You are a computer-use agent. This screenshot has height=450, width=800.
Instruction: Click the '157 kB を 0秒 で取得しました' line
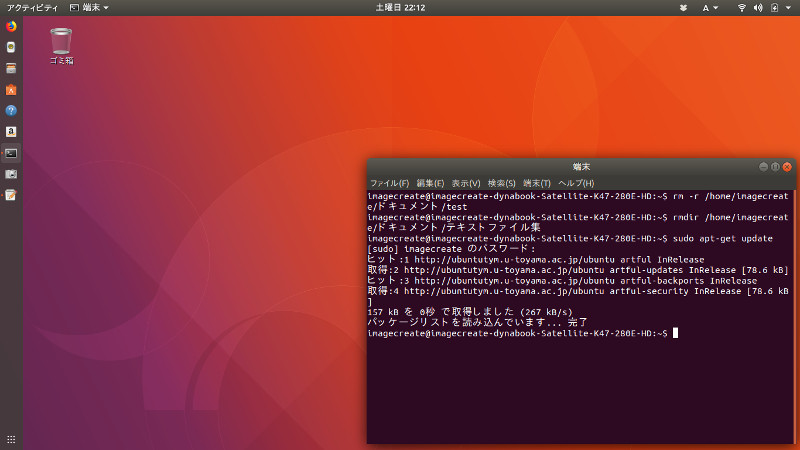coord(470,312)
